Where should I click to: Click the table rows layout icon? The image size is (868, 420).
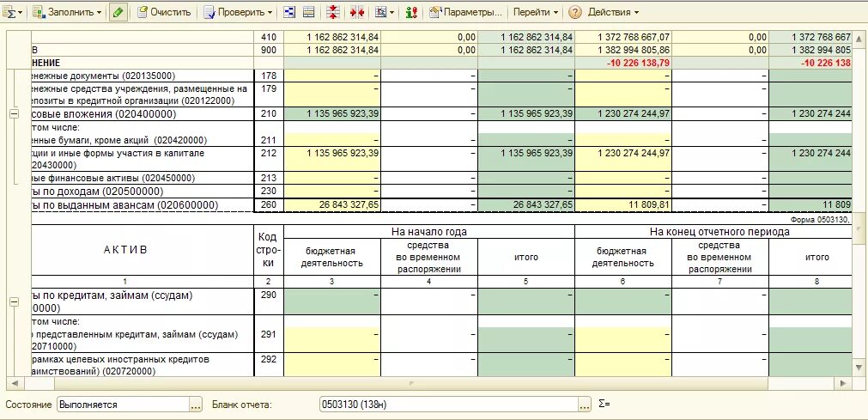(x=309, y=12)
